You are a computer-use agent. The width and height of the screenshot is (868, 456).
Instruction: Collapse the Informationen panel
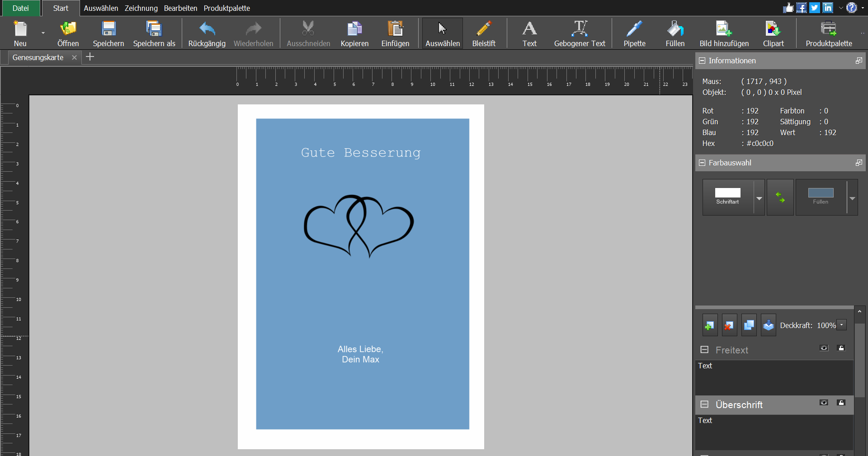(x=702, y=61)
